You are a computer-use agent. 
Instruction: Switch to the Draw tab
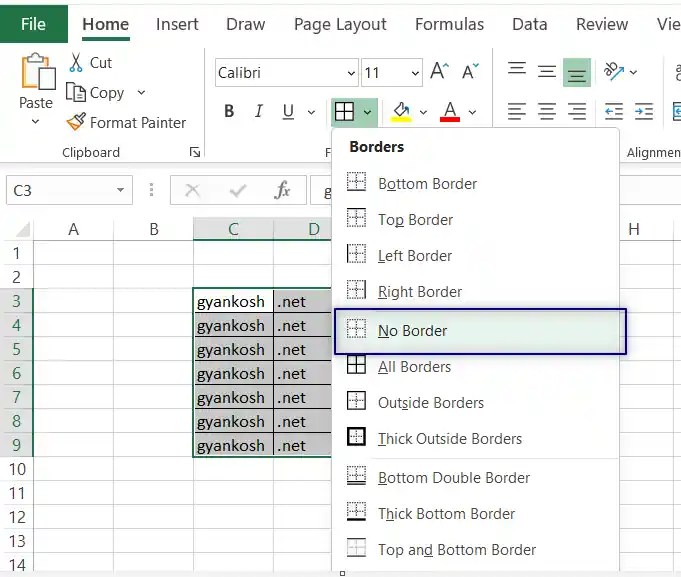pos(245,24)
